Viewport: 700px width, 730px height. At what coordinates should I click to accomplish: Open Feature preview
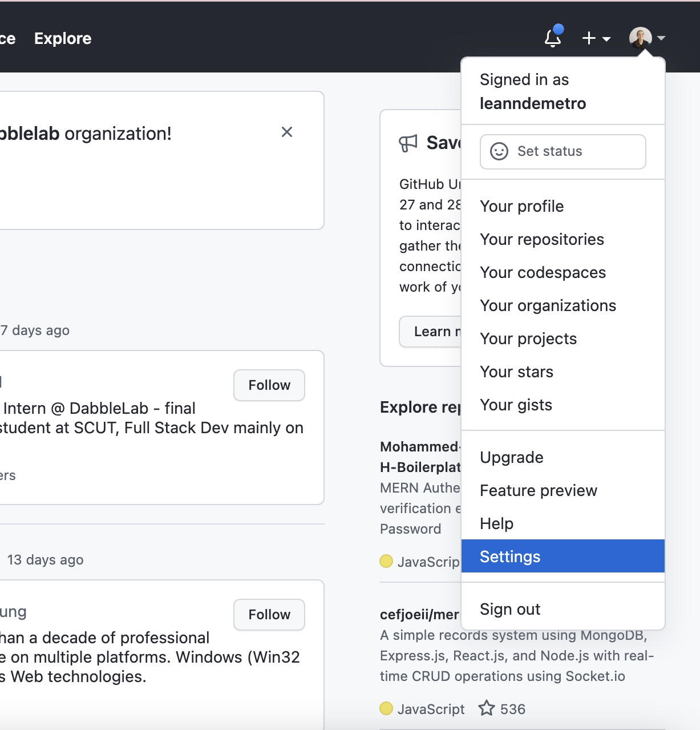coord(538,490)
